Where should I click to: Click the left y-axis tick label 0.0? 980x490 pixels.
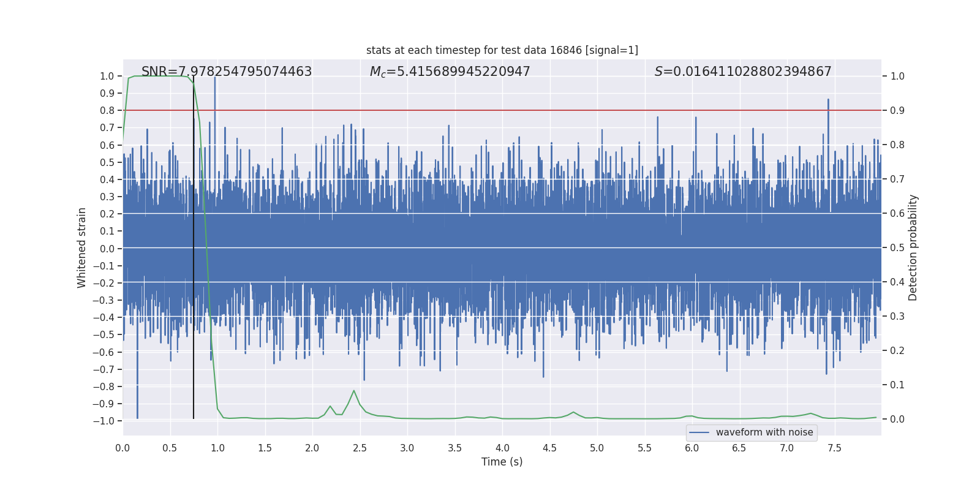tap(108, 249)
